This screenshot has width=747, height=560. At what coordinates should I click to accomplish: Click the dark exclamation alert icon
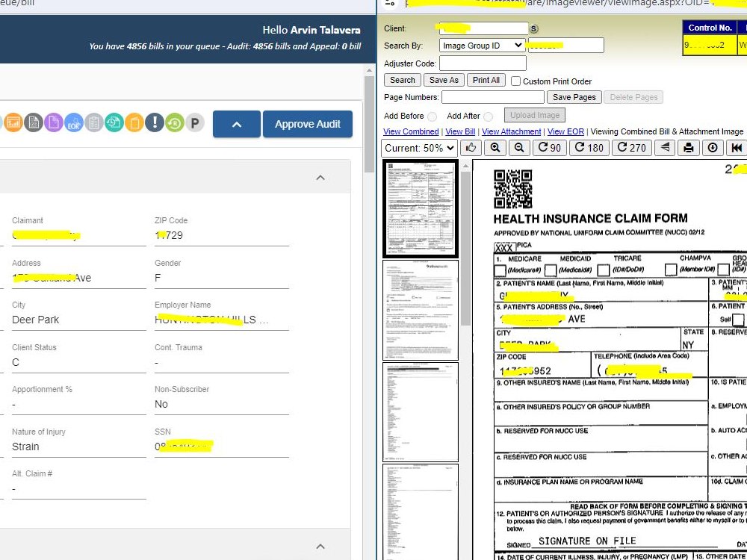point(155,123)
